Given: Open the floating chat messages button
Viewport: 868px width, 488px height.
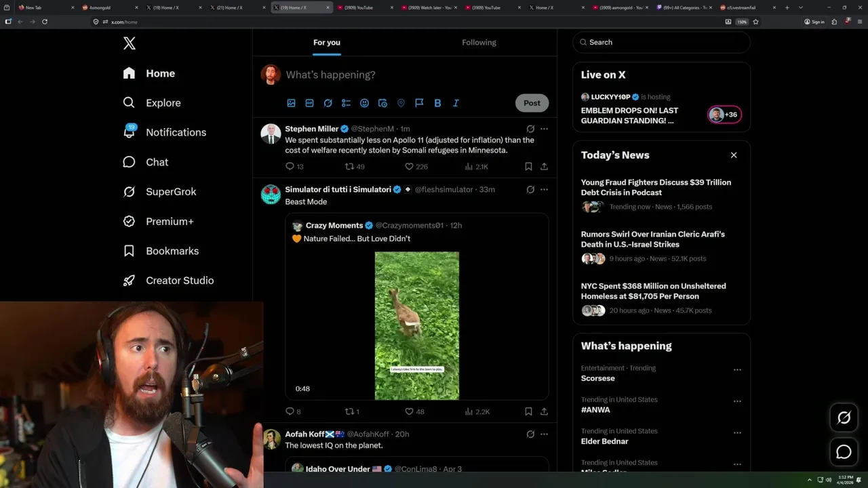Looking at the screenshot, I should pyautogui.click(x=844, y=451).
